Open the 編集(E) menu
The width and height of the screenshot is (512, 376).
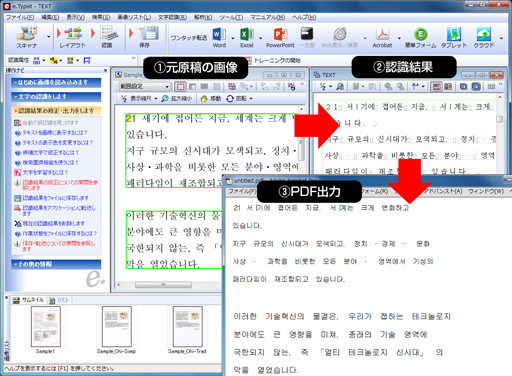[x=50, y=17]
